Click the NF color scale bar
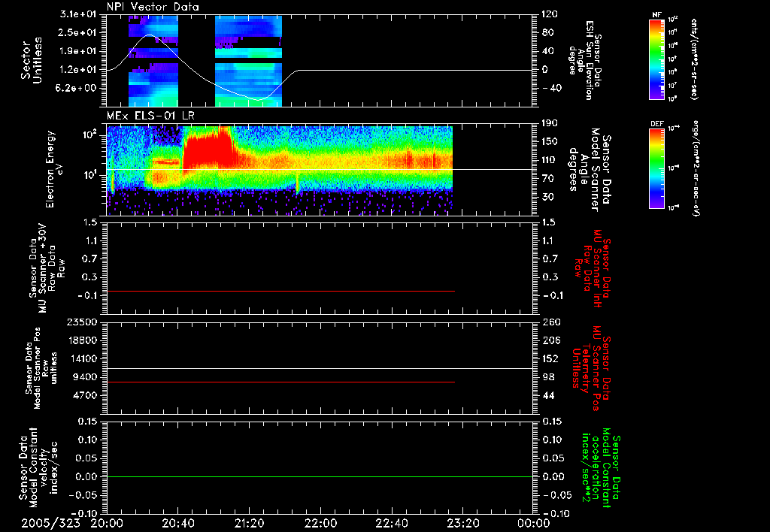Image resolution: width=770 pixels, height=532 pixels. point(656,59)
